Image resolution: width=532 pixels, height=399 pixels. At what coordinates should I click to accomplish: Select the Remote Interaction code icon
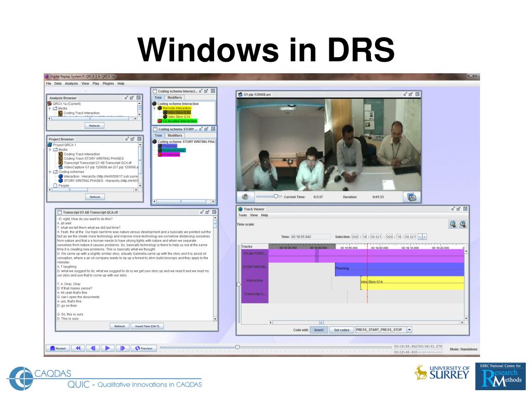pyautogui.click(x=159, y=108)
